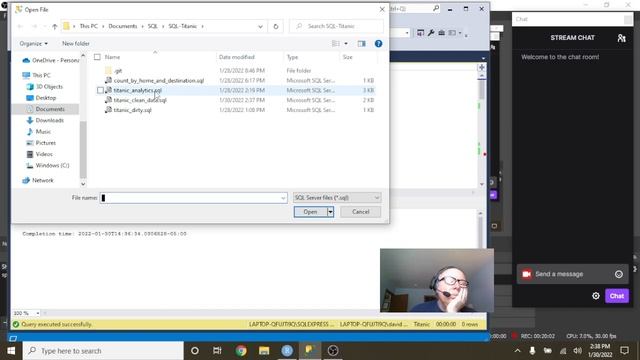Screen dimensions: 640x360
Task: Show hidden system tray icons
Action: pyautogui.click(x=517, y=351)
